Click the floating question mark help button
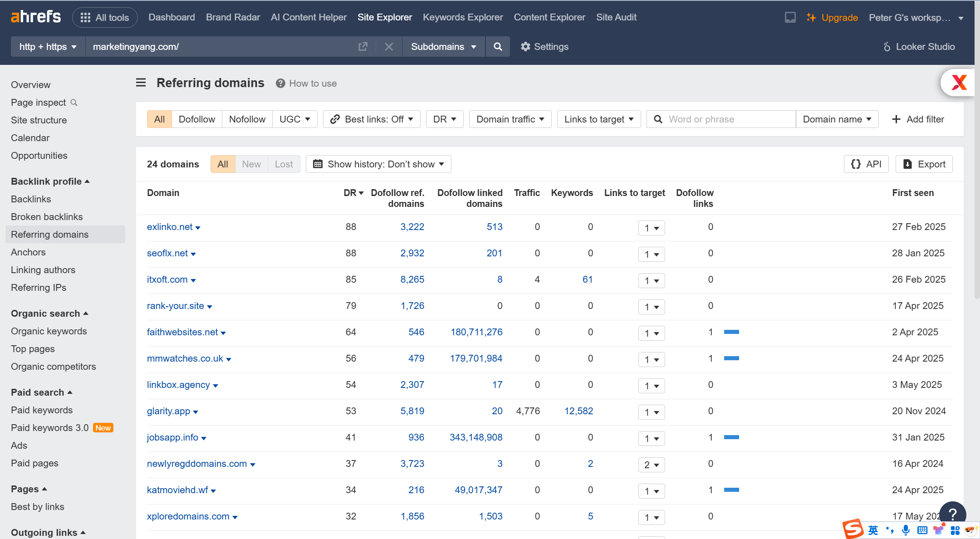 pyautogui.click(x=952, y=514)
